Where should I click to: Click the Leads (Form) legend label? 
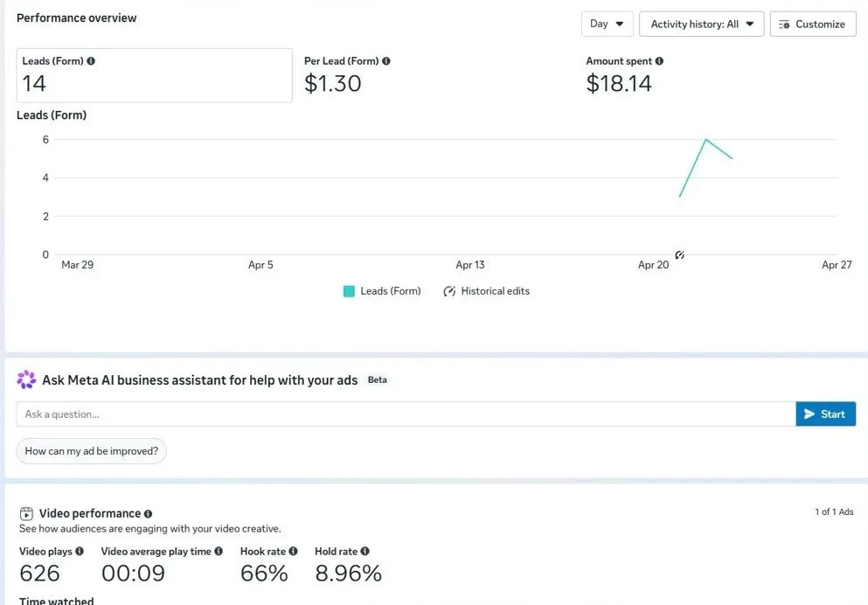pos(390,291)
